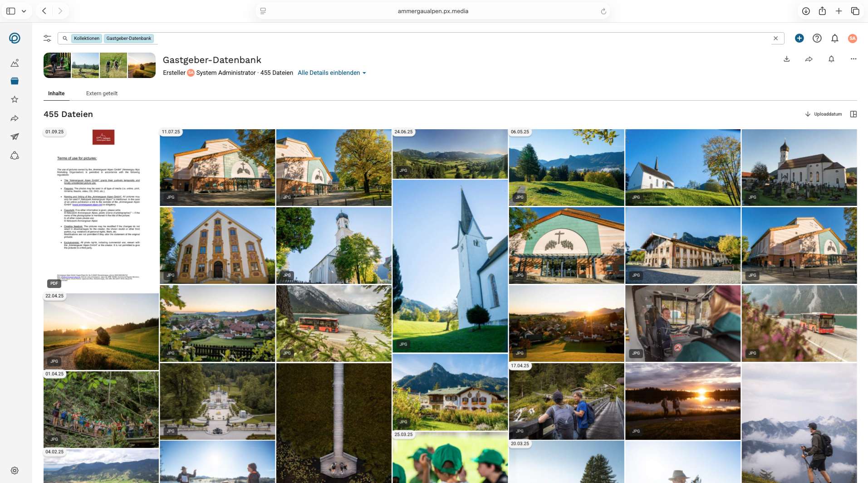Image resolution: width=868 pixels, height=483 pixels.
Task: Open the filter settings icon beside search
Action: pos(47,39)
